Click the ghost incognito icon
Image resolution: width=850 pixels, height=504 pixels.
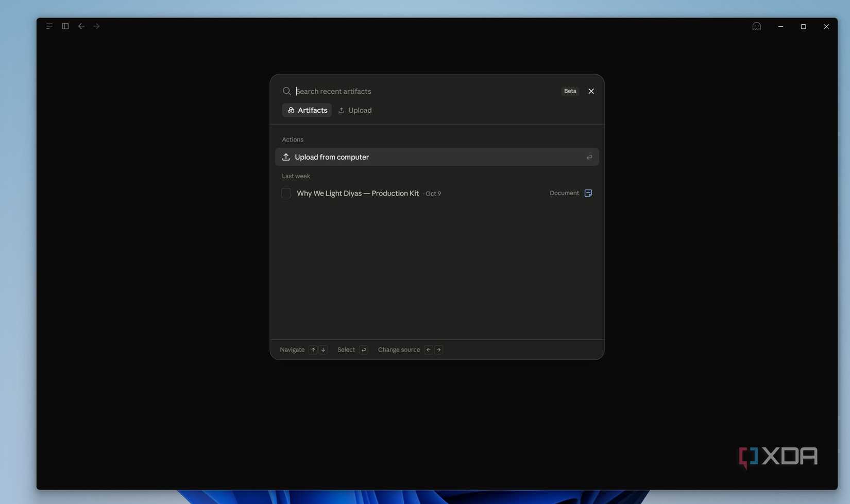pos(756,26)
